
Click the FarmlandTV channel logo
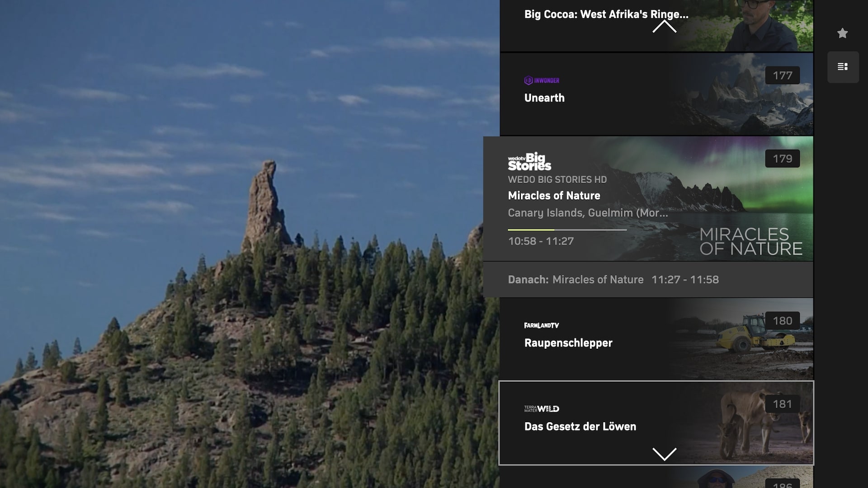tap(542, 325)
